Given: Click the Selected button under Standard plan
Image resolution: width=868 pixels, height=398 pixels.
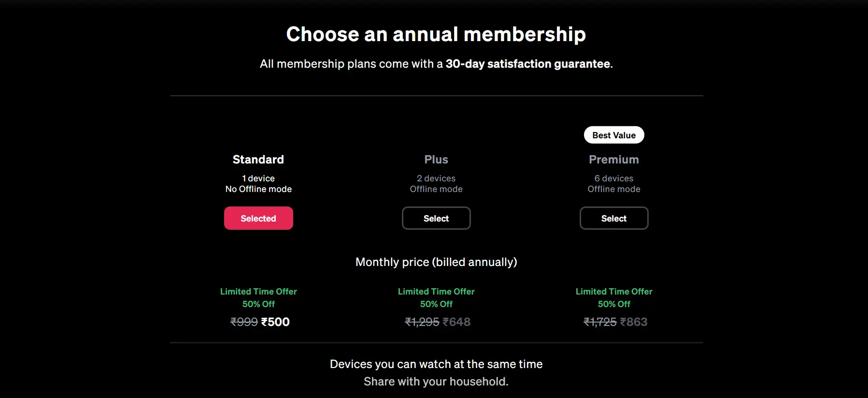Looking at the screenshot, I should 258,218.
